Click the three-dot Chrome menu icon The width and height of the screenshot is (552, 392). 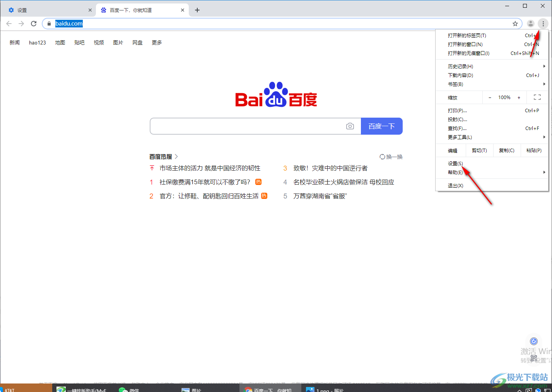(543, 24)
